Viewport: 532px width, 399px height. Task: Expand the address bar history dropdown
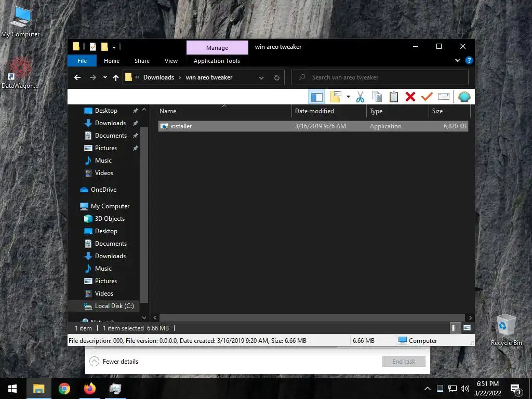pyautogui.click(x=261, y=77)
